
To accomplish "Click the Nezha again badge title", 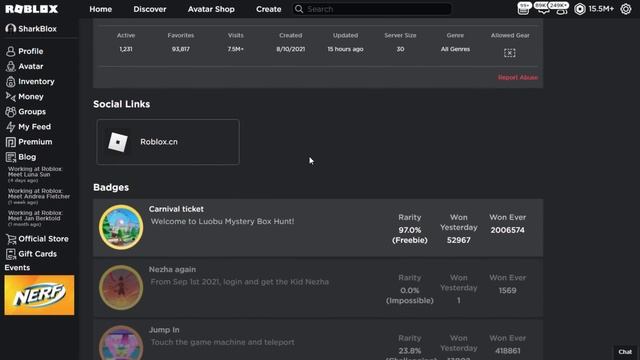I will [172, 269].
